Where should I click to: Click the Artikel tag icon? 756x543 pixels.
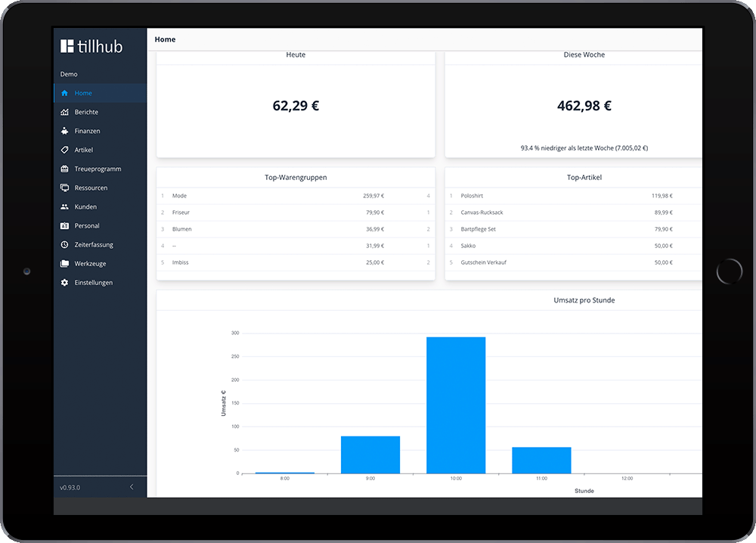coord(64,150)
